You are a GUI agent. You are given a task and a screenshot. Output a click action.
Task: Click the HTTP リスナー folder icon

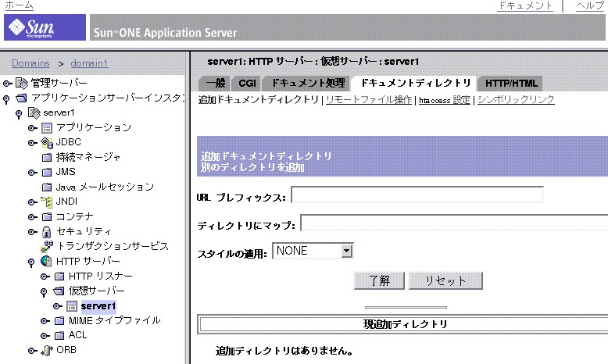[59, 277]
